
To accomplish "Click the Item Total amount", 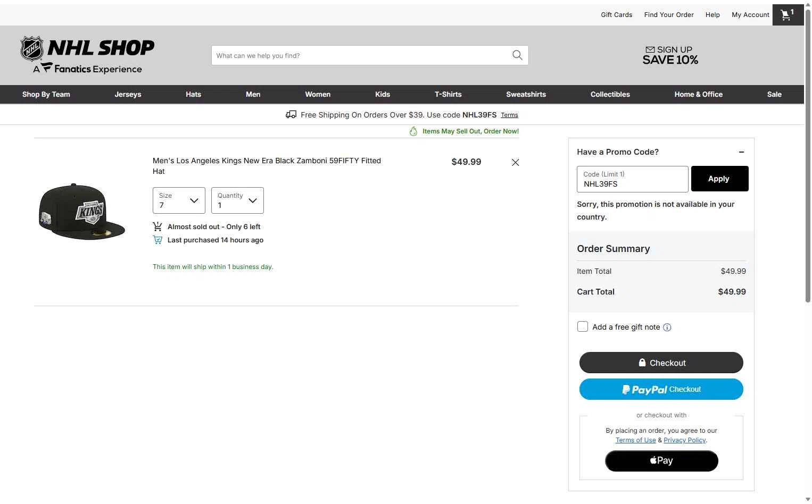I will 733,271.
